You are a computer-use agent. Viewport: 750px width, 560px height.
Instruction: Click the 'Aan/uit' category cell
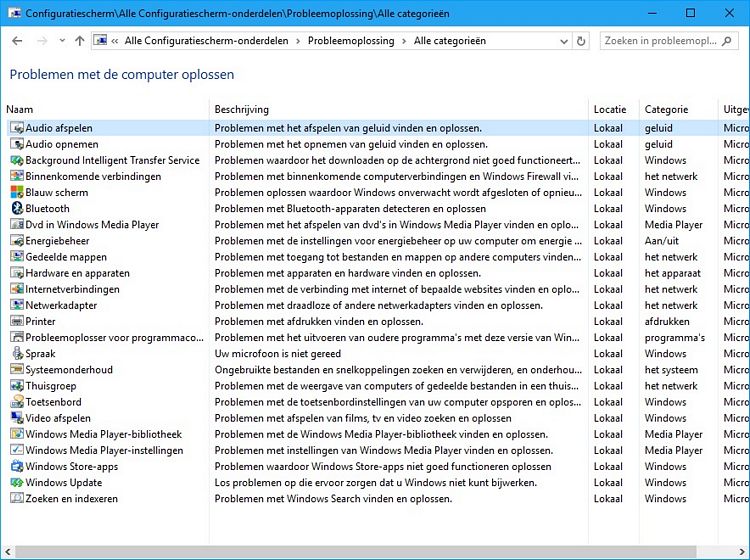tap(662, 241)
